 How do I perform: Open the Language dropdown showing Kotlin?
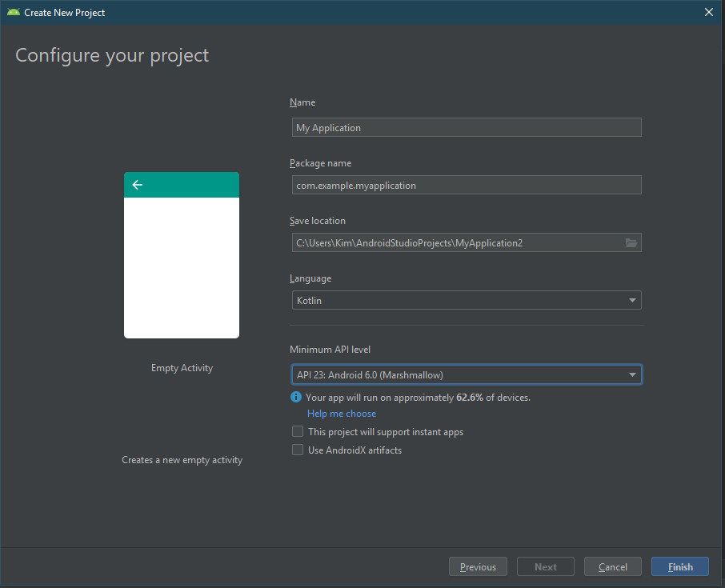click(x=466, y=300)
